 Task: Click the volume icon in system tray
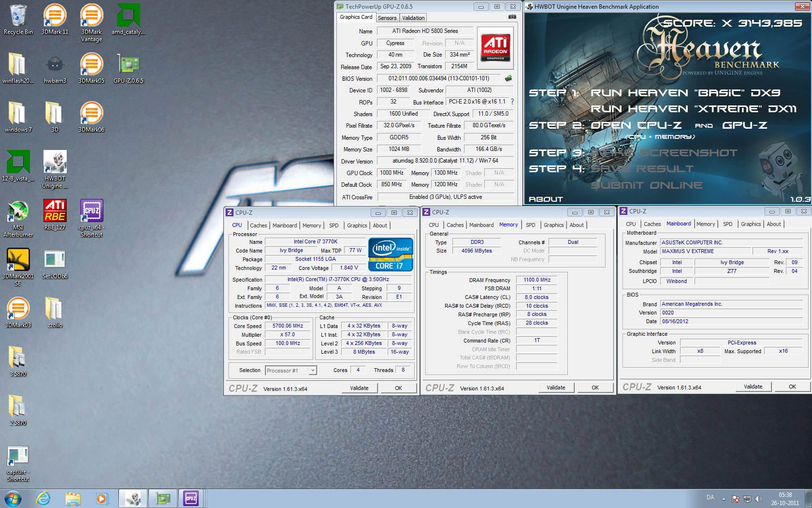[758, 498]
